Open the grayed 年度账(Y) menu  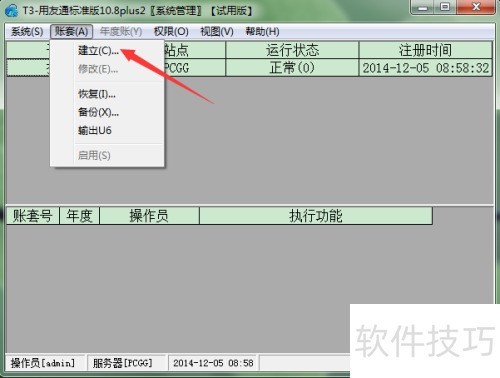tap(121, 32)
